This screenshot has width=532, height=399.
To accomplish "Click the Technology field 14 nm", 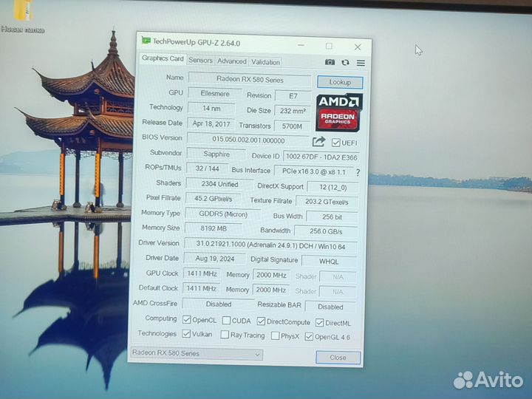I will [x=211, y=109].
